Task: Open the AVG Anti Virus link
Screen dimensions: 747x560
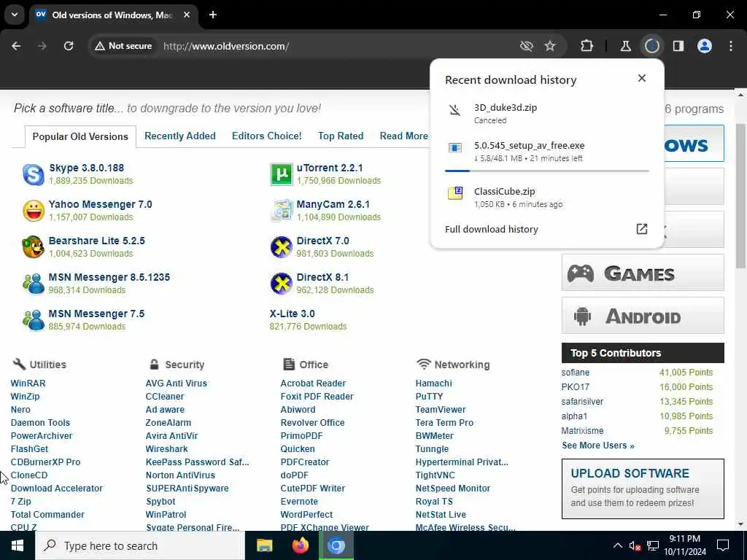Action: (177, 384)
